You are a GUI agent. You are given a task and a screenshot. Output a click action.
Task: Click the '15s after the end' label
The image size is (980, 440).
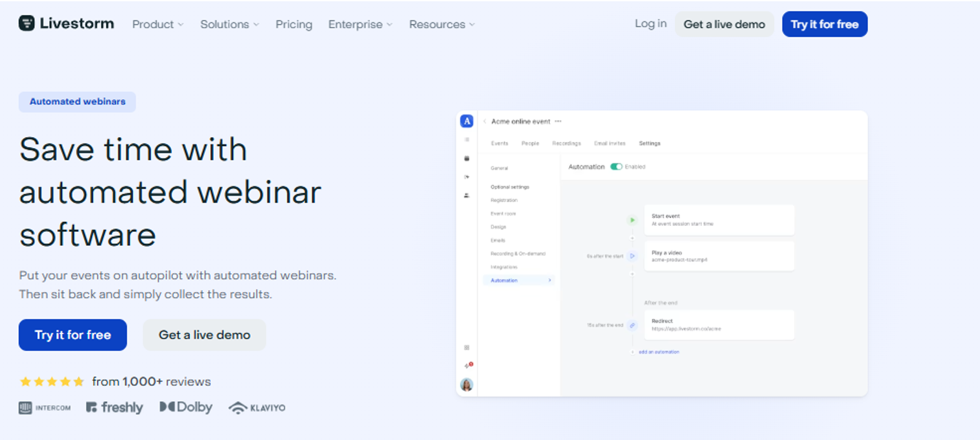click(605, 325)
